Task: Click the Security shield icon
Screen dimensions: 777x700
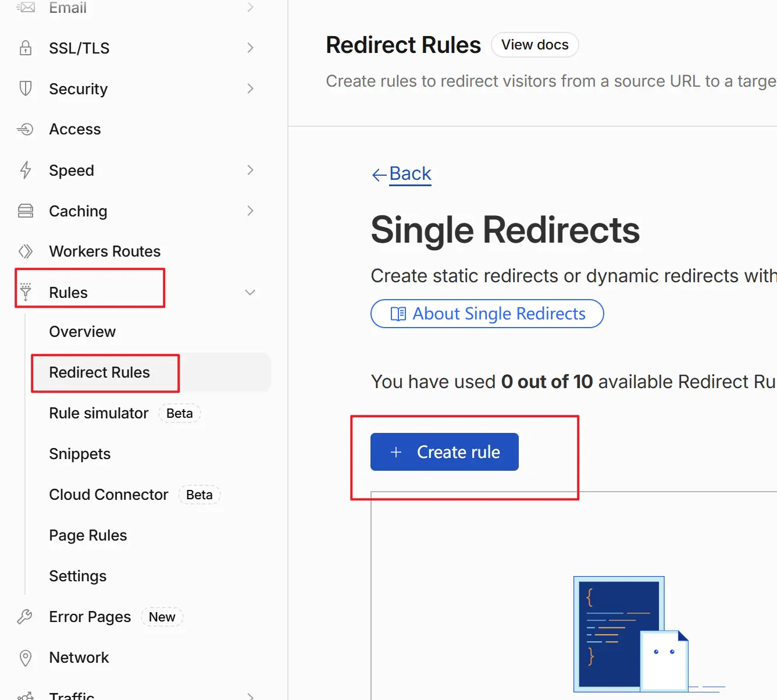Action: point(26,88)
